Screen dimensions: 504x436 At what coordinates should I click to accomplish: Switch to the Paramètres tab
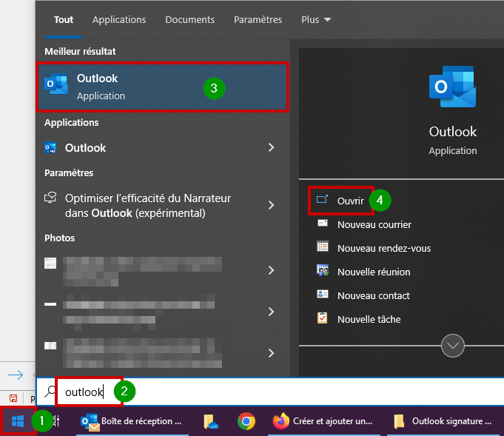tap(258, 19)
